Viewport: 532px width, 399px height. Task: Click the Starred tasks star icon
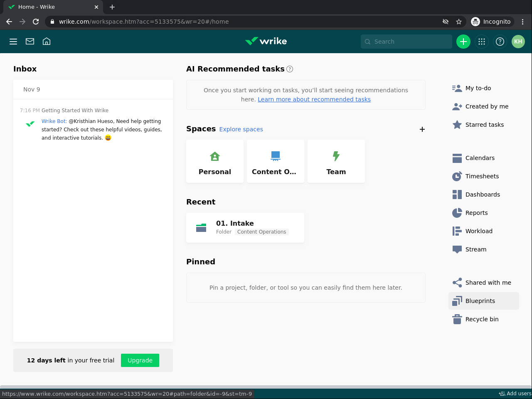[x=457, y=125]
